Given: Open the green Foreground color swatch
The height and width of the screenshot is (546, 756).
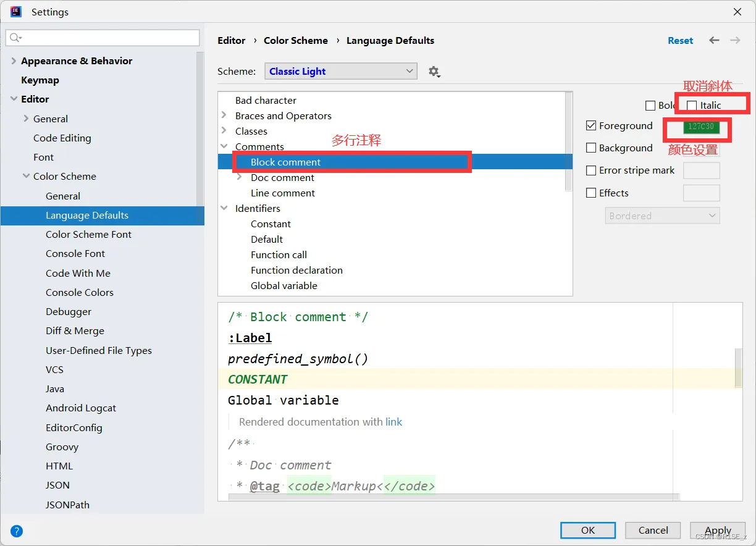Looking at the screenshot, I should tap(701, 126).
